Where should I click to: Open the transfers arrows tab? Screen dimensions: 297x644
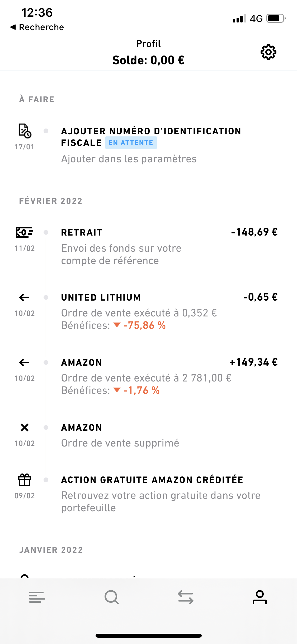click(x=186, y=597)
